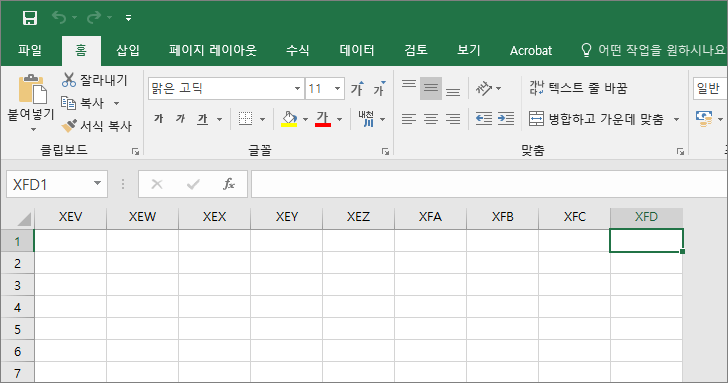Click 텍스트 줄 바꿈 wrap text
The image size is (728, 383).
tap(578, 88)
